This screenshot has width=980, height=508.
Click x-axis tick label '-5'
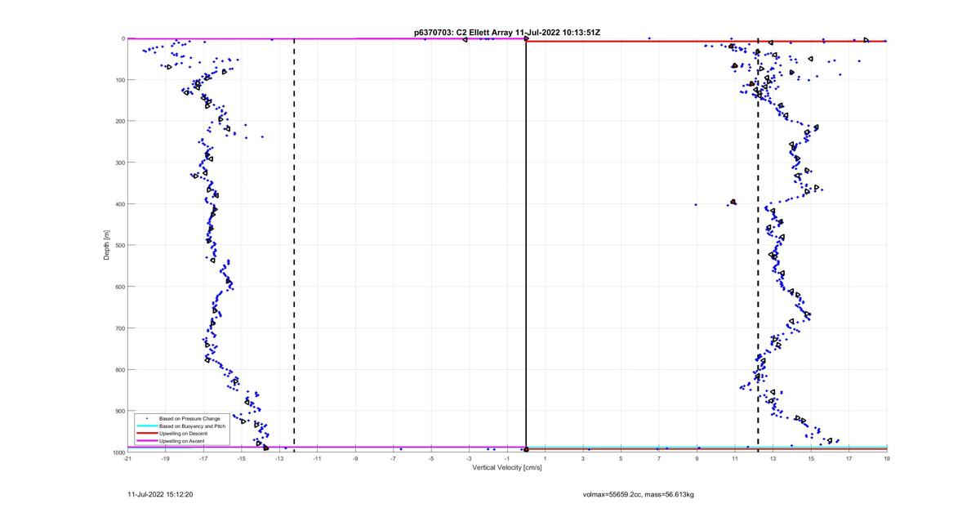(x=431, y=459)
